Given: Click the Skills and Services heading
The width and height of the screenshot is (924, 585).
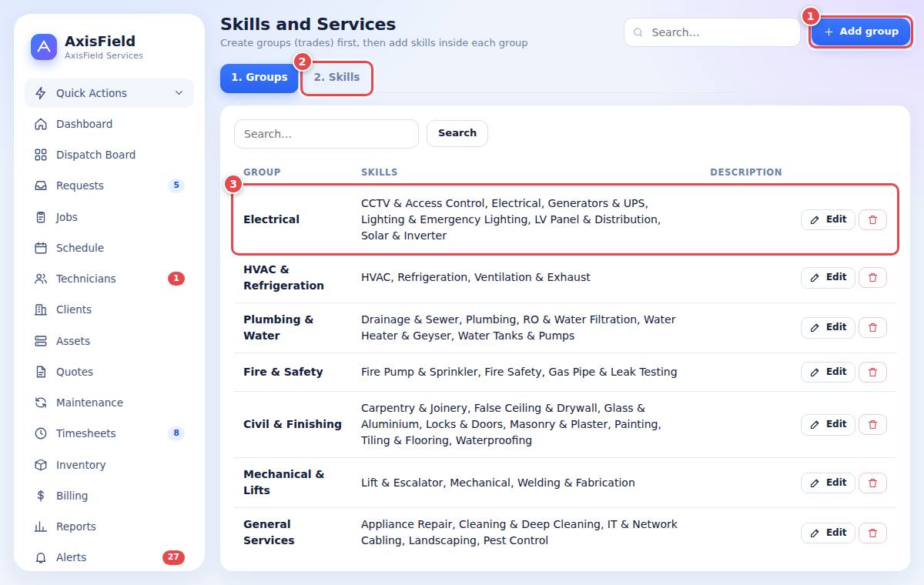Looking at the screenshot, I should coord(308,24).
